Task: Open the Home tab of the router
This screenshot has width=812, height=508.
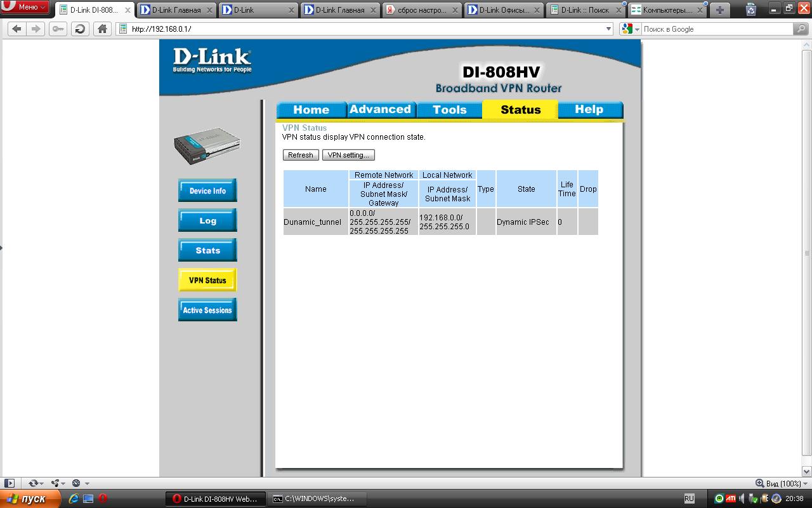Action: coord(311,110)
